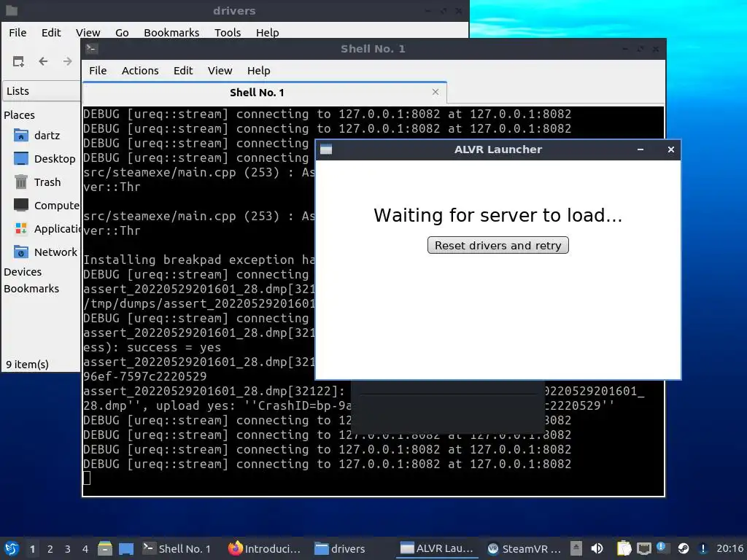Click ALVR Launcher window menu icon
Screen dimensions: 747x560
click(x=326, y=149)
